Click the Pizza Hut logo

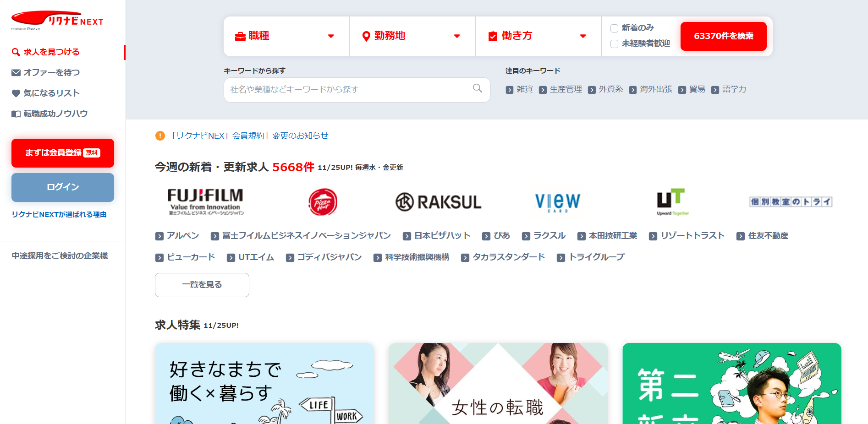click(x=323, y=201)
